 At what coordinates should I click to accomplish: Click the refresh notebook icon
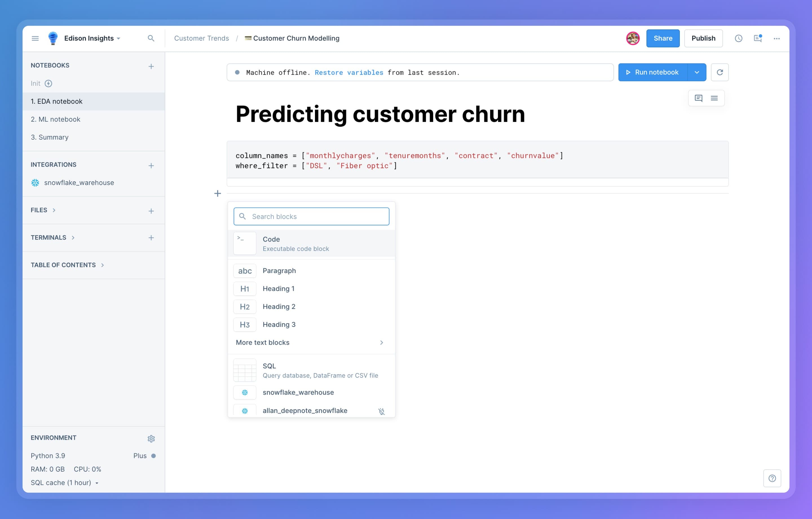720,72
